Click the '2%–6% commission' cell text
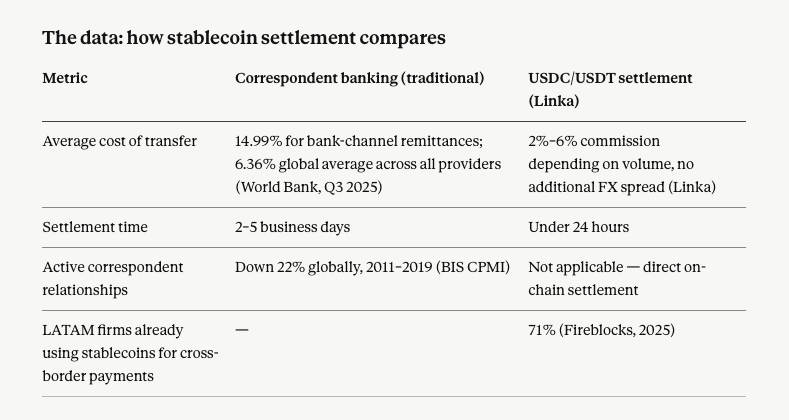 click(x=594, y=141)
